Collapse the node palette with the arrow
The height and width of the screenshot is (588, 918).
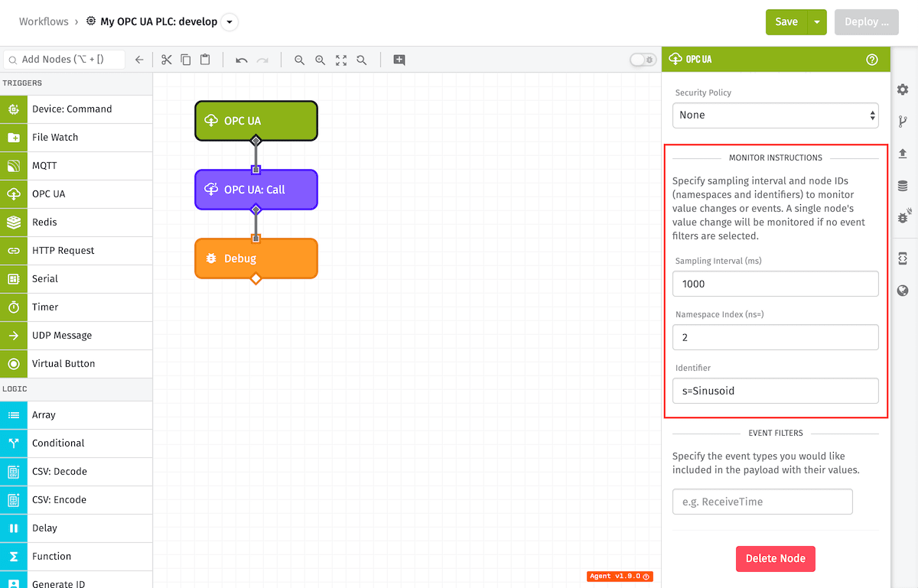139,60
